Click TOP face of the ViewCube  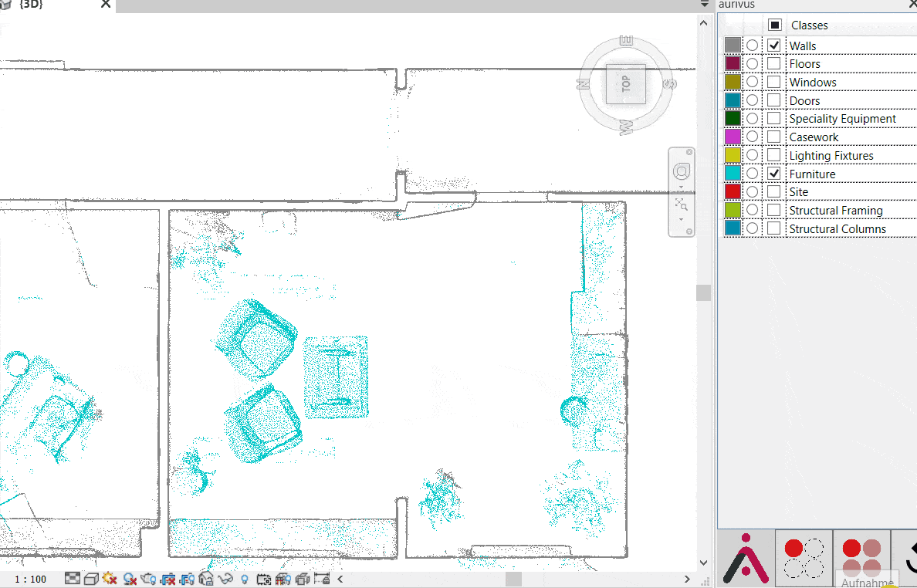coord(626,83)
